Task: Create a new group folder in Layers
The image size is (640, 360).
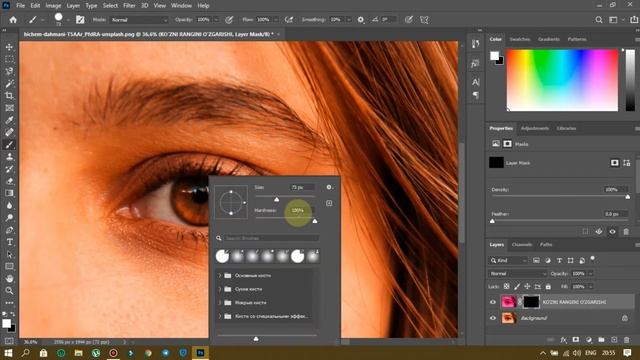Action: [601, 340]
